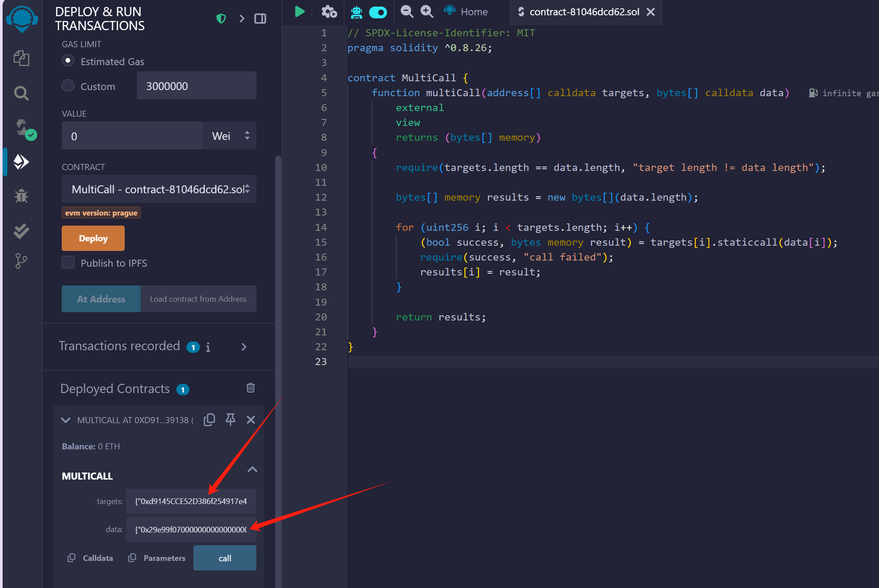879x588 pixels.
Task: Open the File Explorer sidebar icon
Action: click(21, 58)
